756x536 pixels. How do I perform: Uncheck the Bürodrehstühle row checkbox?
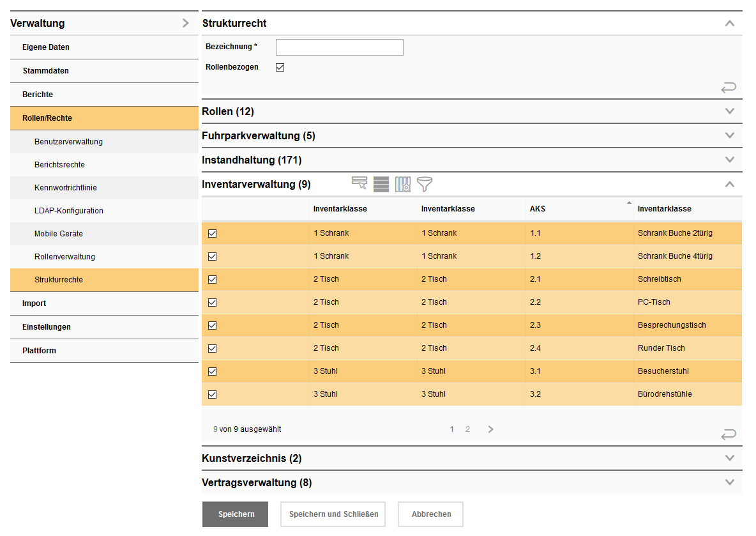pos(212,394)
